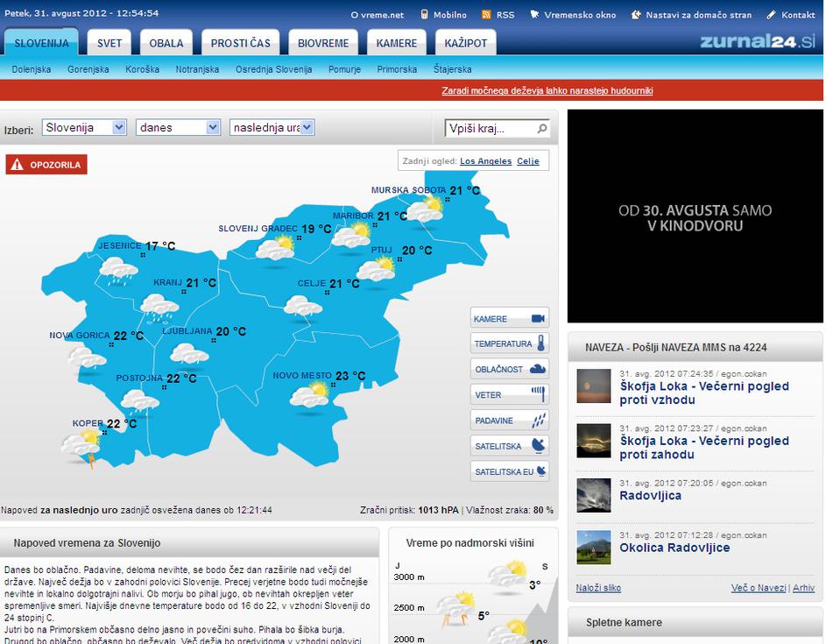The height and width of the screenshot is (644, 826).
Task: Select the TEMPERATURA thermometer icon
Action: tap(541, 343)
